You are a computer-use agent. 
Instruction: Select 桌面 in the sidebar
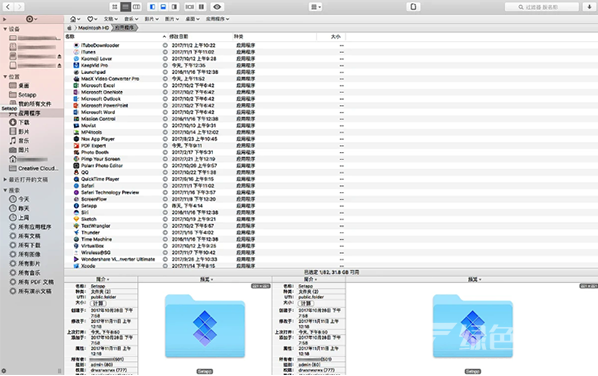tap(32, 85)
